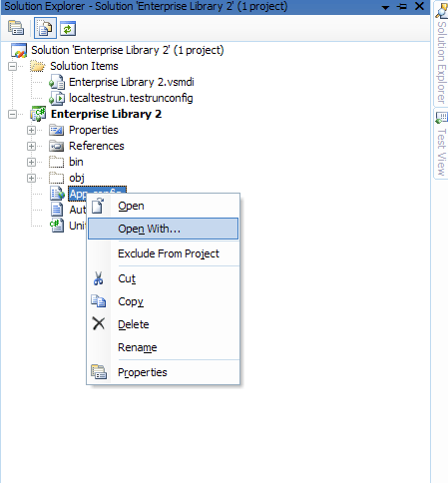
Task: Click the App.config file icon
Action: 57,194
